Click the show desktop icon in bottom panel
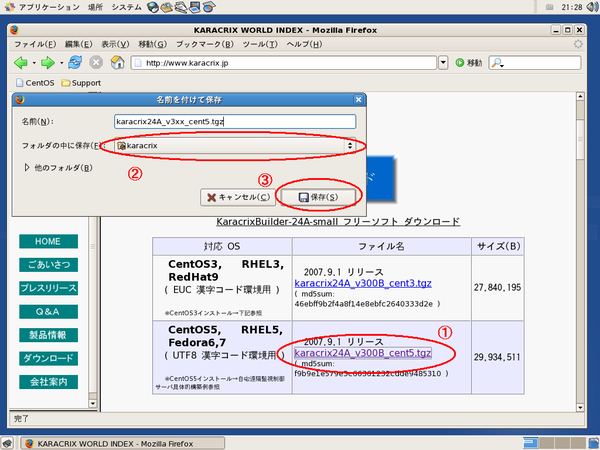This screenshot has height=450, width=600. pos(7,443)
